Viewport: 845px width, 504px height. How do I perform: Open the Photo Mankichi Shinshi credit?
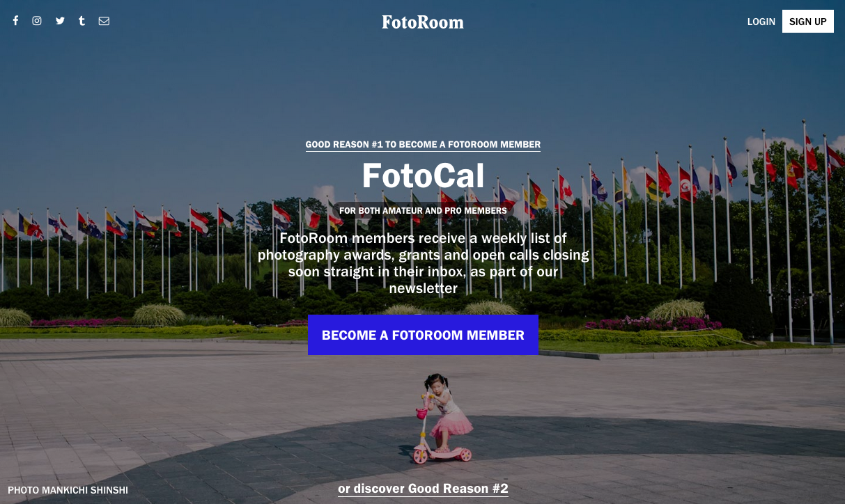click(68, 490)
